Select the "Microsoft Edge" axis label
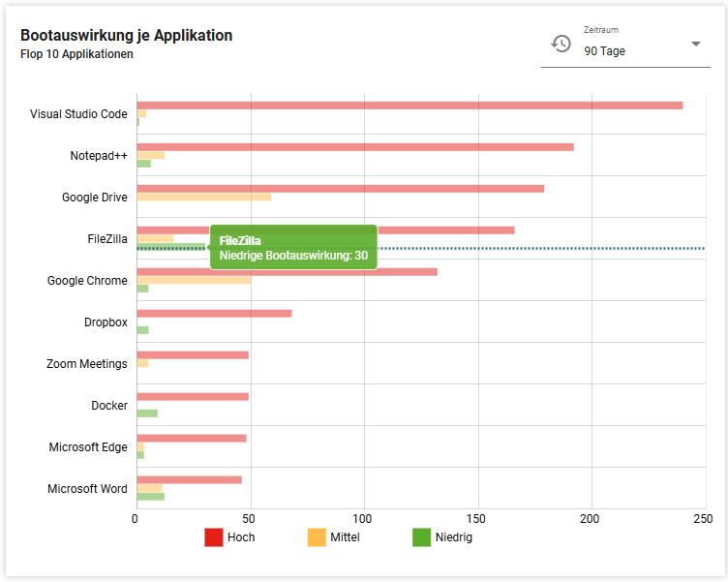 [88, 447]
